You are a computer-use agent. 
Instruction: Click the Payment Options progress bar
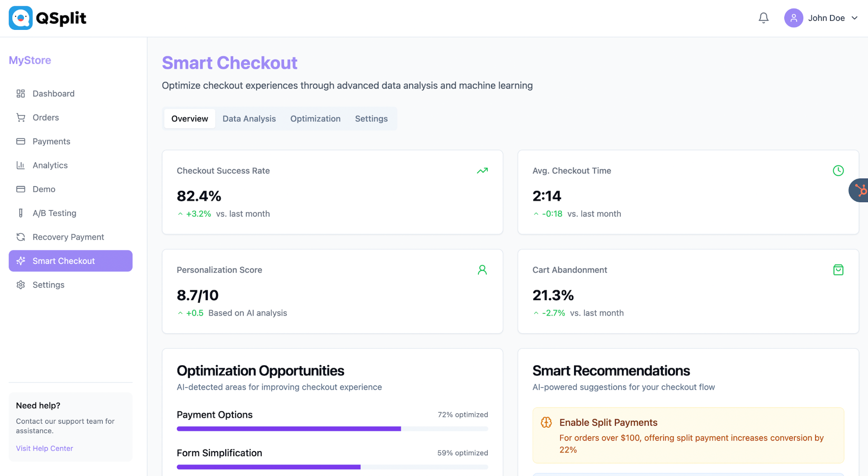click(x=332, y=429)
